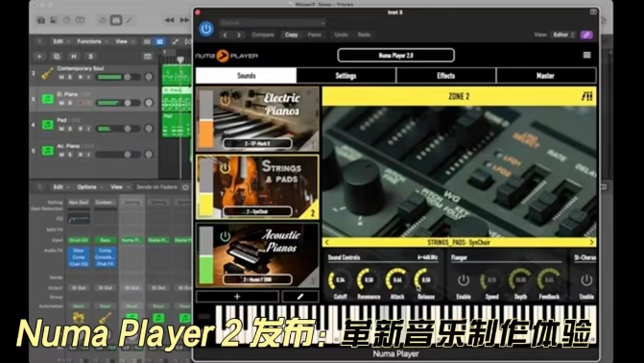644x363 pixels.
Task: Click the Copy button in plugin header
Action: click(x=291, y=35)
